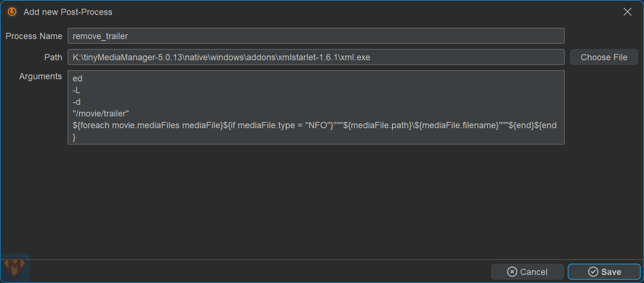Viewport: 644px width, 283px height.
Task: Place cursor on the "ed" argument line
Action: tap(78, 79)
